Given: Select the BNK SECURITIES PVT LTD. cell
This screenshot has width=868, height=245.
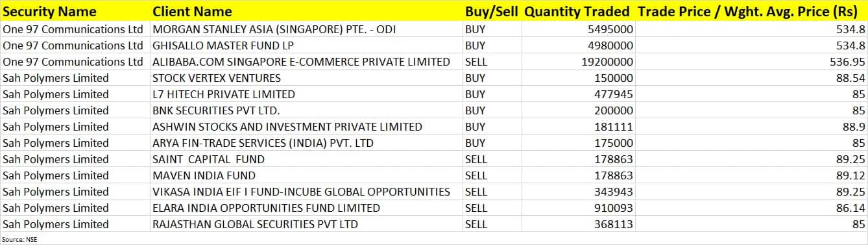Looking at the screenshot, I should [306, 110].
